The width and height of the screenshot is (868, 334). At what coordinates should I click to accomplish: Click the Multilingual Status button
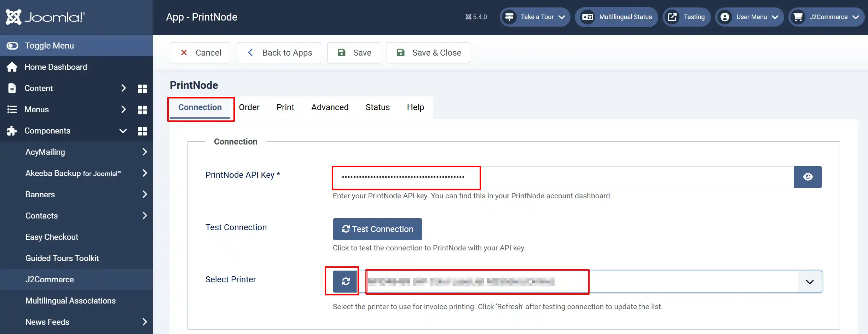[x=616, y=17]
